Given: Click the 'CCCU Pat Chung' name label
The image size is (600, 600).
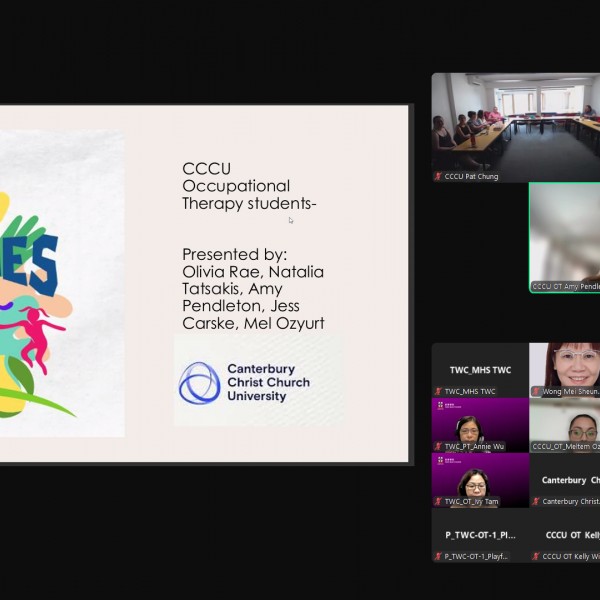Looking at the screenshot, I should (x=471, y=176).
